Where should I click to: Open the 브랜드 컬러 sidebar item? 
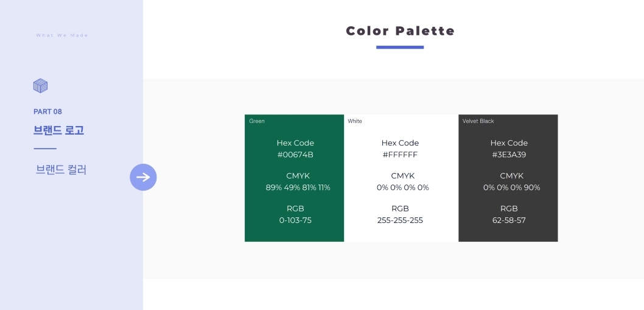(61, 170)
